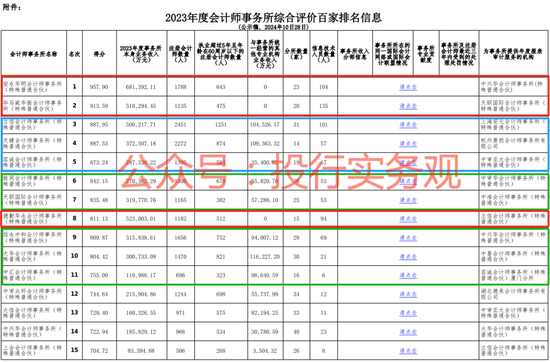Click the 注册会计师数量 column header
Viewport: 550px width, 362px height.
click(x=181, y=54)
